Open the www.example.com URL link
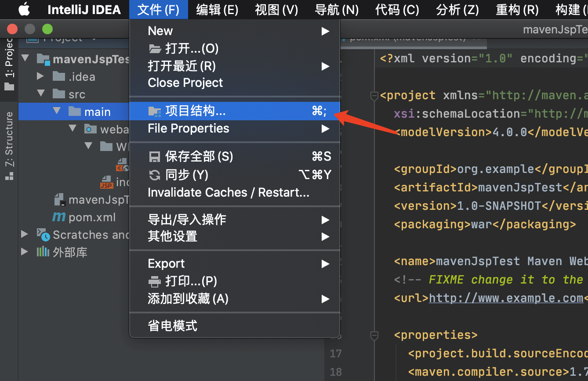Image resolution: width=588 pixels, height=381 pixels. pos(506,298)
